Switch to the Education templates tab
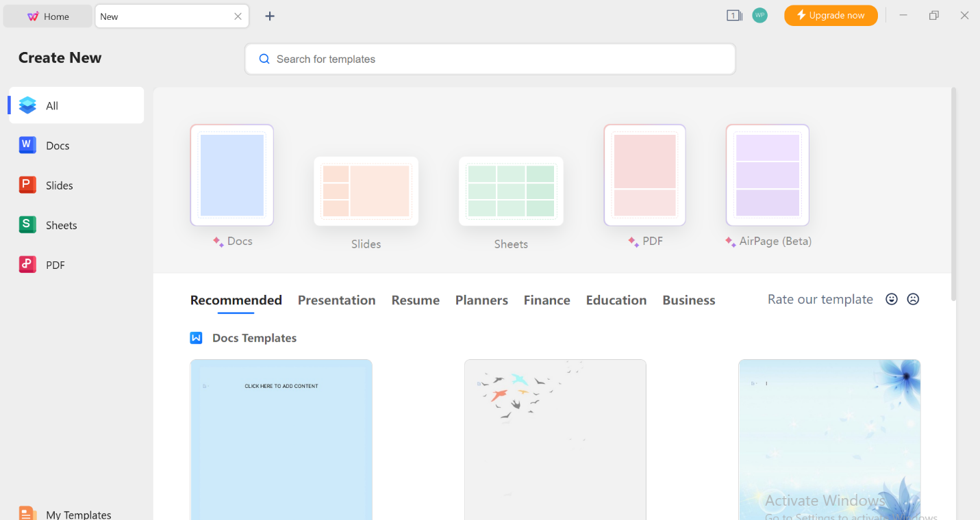The height and width of the screenshot is (520, 980). point(616,300)
